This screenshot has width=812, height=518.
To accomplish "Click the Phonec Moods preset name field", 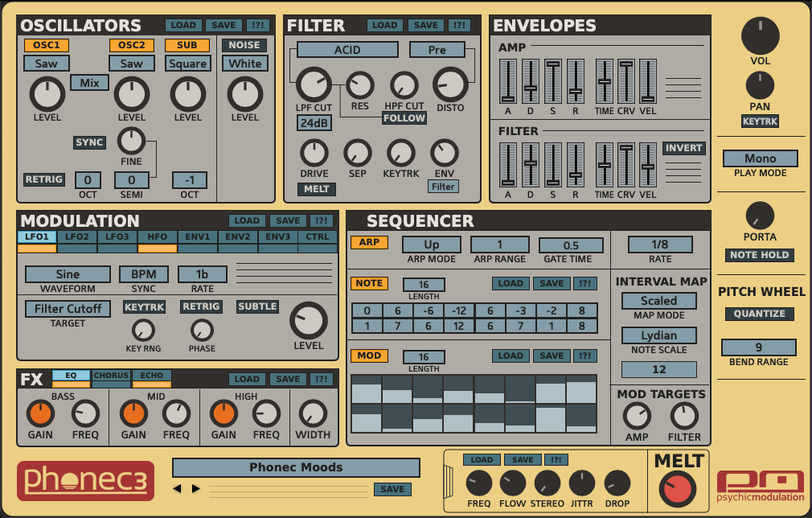I will [x=296, y=467].
